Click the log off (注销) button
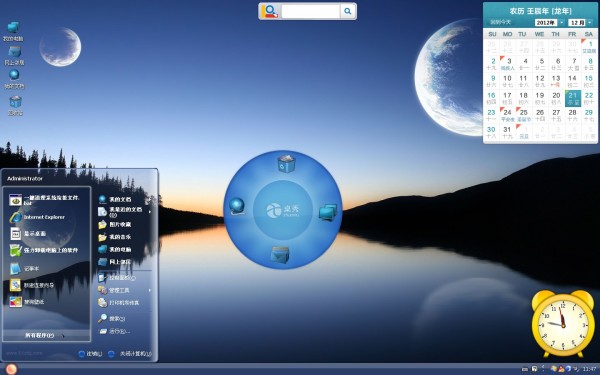Viewport: 600px width, 375px height. pos(90,354)
